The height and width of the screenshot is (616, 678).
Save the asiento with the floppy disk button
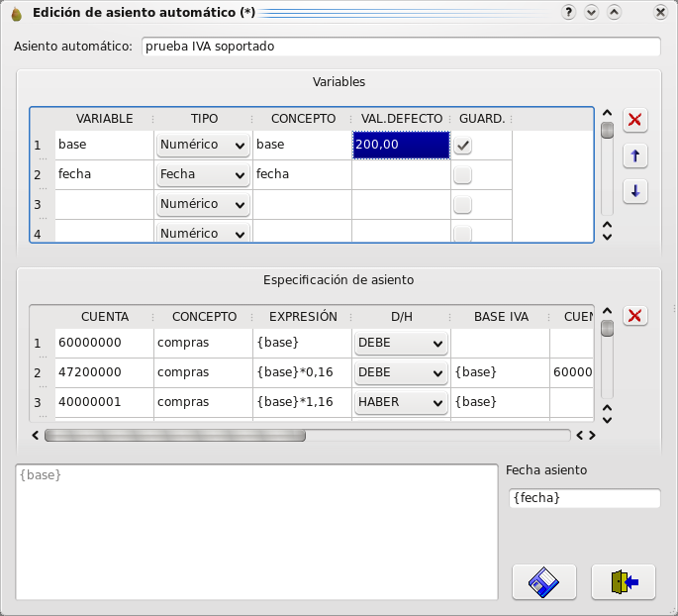pos(544,582)
